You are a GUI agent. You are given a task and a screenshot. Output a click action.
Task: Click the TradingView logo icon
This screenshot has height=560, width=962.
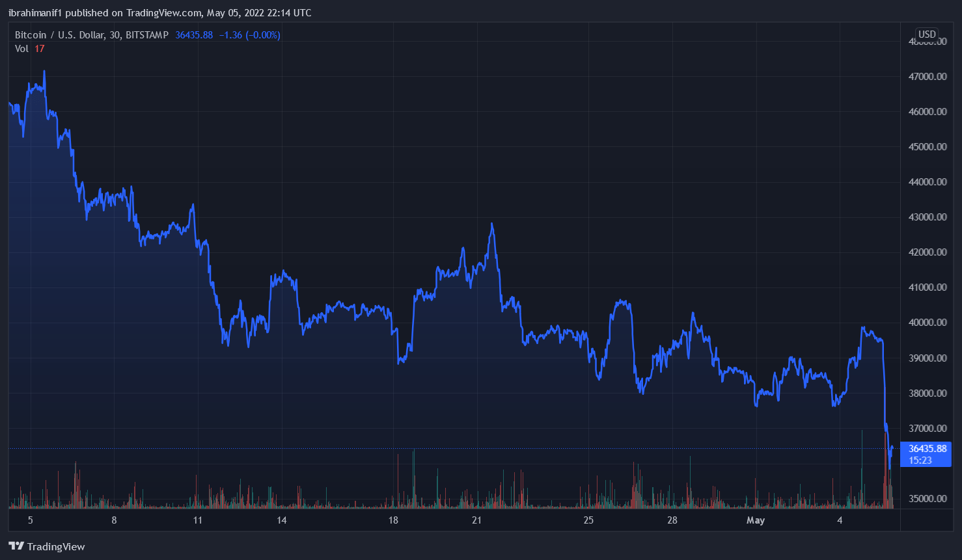pos(16,546)
